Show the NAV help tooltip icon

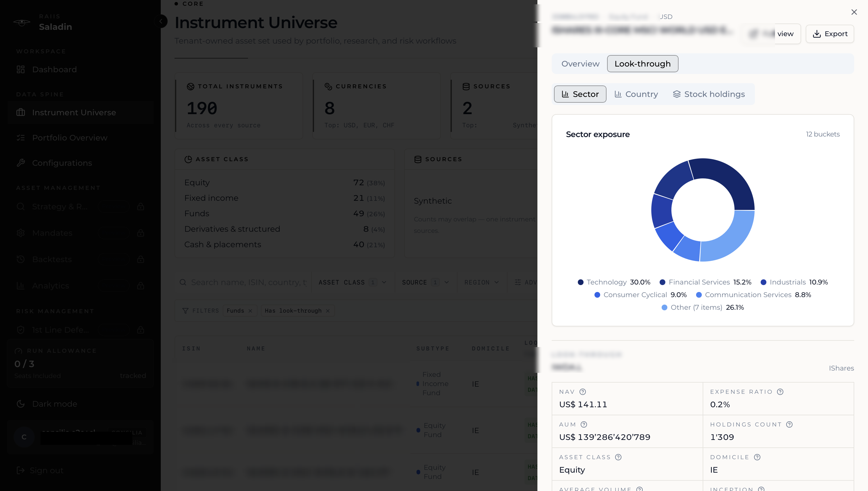[x=582, y=392]
